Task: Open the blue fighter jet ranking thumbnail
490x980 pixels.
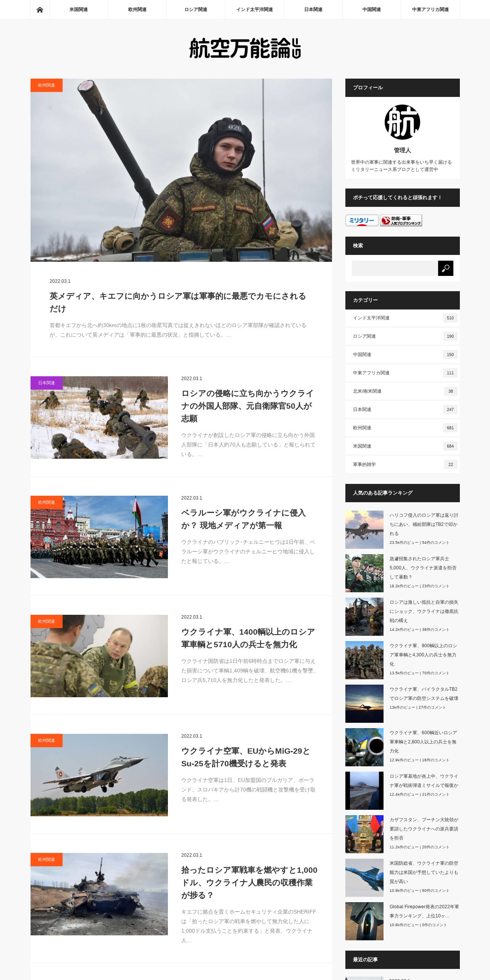Action: pos(364,878)
